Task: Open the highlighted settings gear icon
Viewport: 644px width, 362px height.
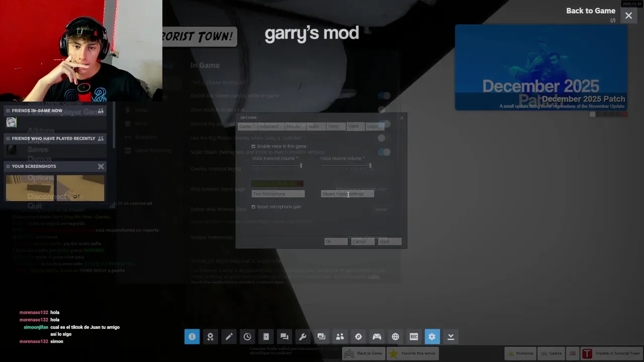Action: (432, 337)
